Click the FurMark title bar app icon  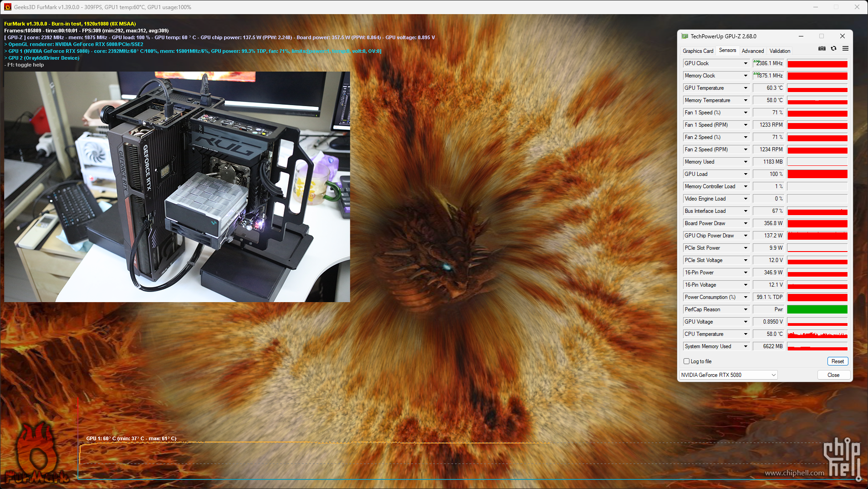(7, 7)
